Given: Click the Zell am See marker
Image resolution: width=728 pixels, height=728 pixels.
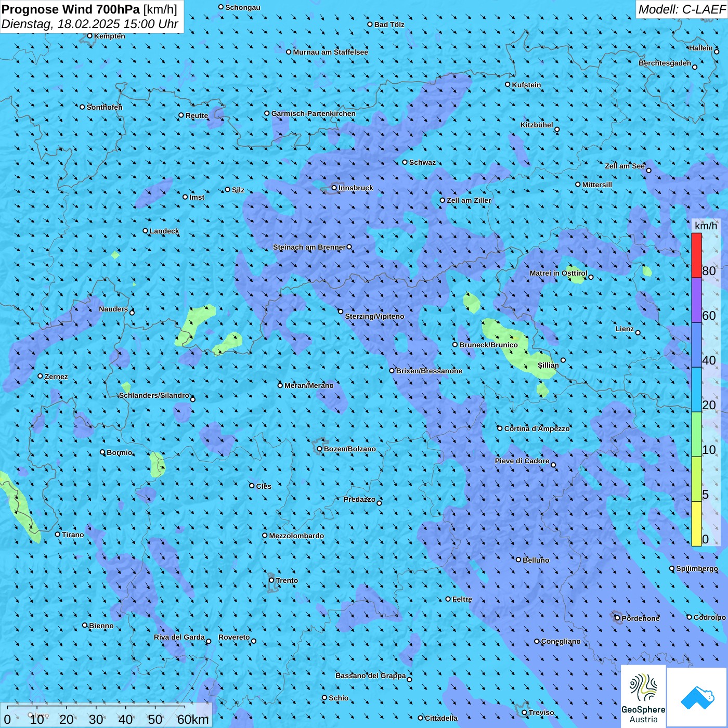Looking at the screenshot, I should tap(648, 170).
